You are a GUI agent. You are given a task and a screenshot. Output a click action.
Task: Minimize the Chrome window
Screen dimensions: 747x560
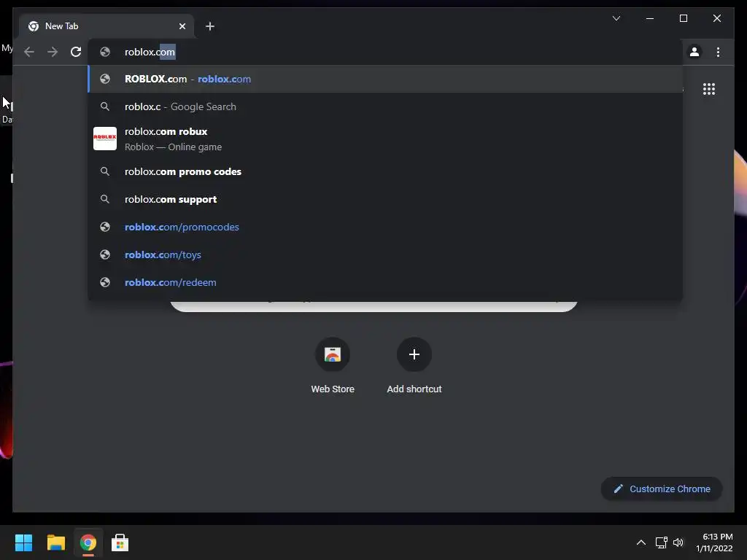[x=650, y=18]
